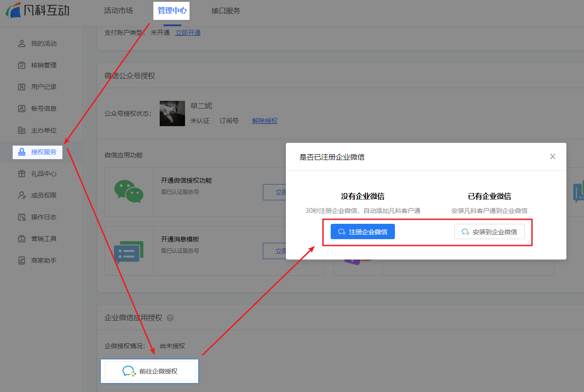584x392 pixels.
Task: Click the 没有企业微信 heading
Action: pyautogui.click(x=363, y=196)
